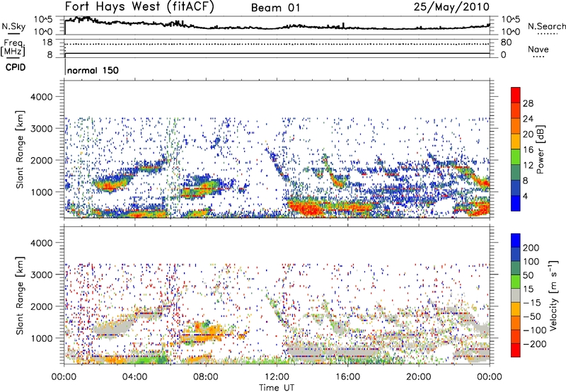
Task: Click the '200' label on velocity colorbar
Action: click(531, 248)
